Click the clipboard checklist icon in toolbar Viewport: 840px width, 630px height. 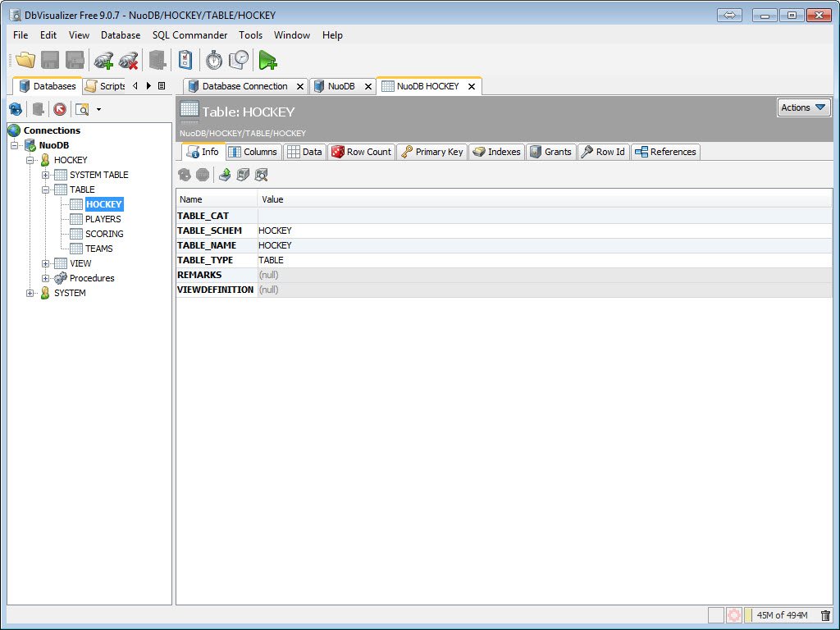186,60
